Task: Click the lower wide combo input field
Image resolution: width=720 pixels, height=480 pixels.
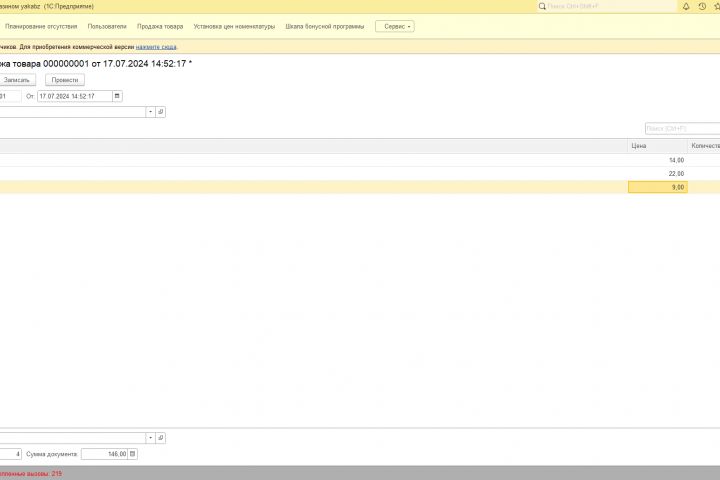Action: point(73,438)
